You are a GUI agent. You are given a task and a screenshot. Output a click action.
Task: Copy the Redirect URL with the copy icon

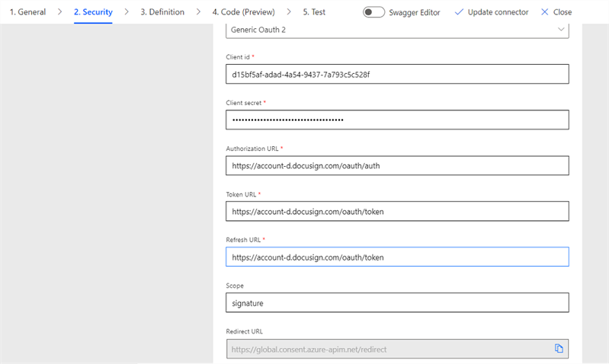pos(559,349)
